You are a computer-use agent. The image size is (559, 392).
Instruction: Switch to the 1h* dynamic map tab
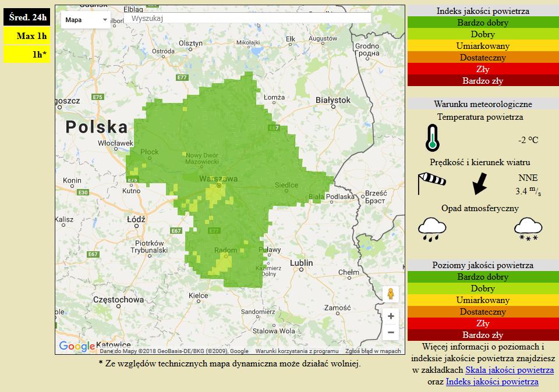tap(27, 54)
